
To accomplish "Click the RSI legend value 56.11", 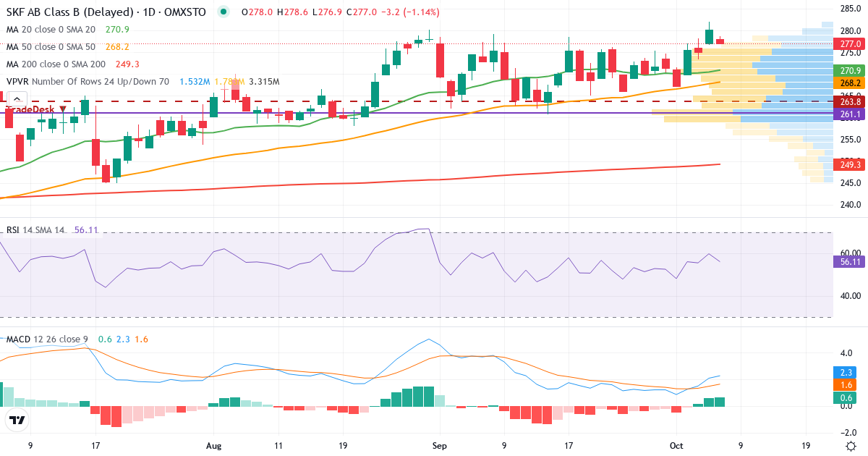I will coord(85,230).
